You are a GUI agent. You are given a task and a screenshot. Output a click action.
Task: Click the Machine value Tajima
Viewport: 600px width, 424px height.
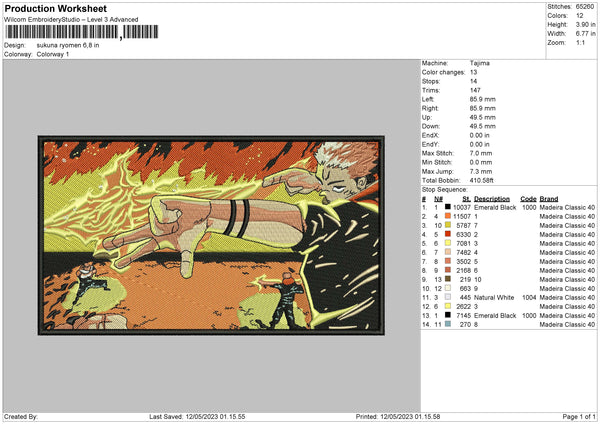tap(479, 63)
